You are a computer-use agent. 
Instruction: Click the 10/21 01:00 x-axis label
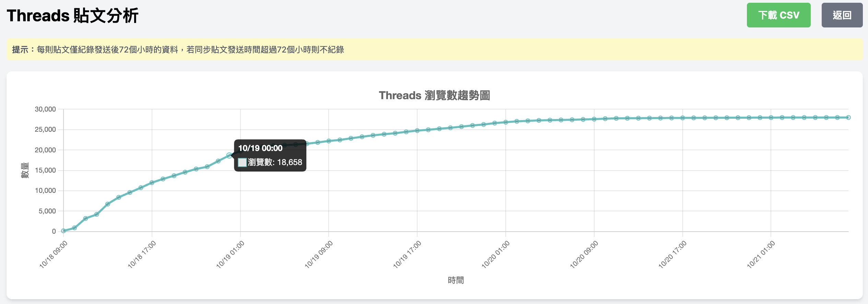click(761, 255)
